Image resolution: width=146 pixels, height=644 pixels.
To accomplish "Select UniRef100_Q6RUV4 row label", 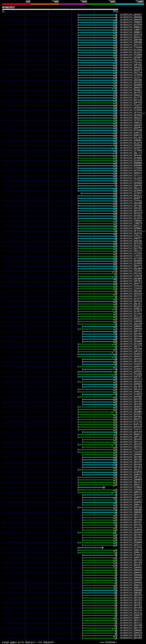I will (x=131, y=366).
